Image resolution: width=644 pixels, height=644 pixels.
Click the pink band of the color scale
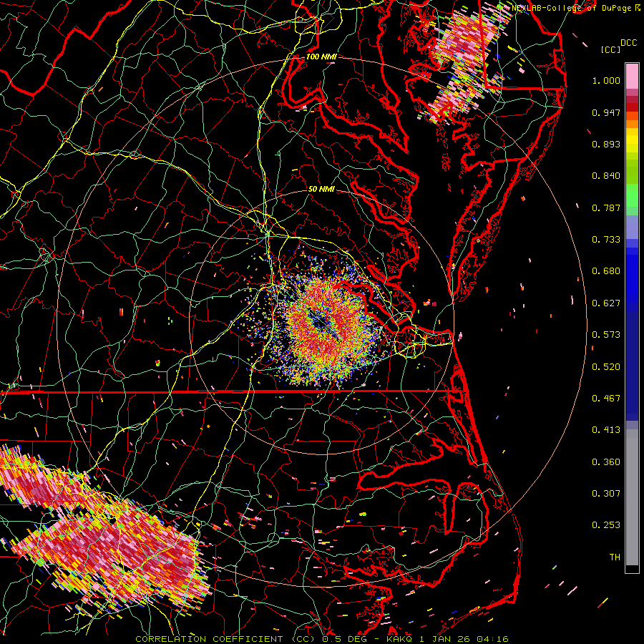[632, 76]
